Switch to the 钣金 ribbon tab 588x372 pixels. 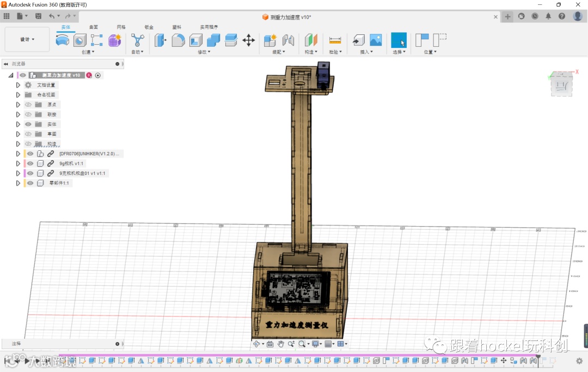click(149, 27)
